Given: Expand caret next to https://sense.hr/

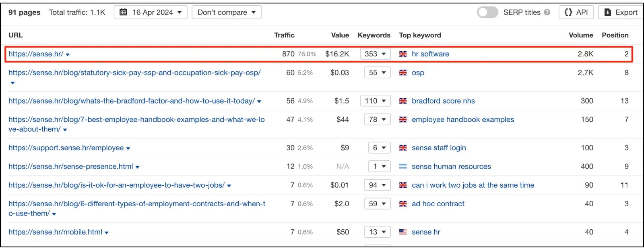Looking at the screenshot, I should pyautogui.click(x=68, y=55).
